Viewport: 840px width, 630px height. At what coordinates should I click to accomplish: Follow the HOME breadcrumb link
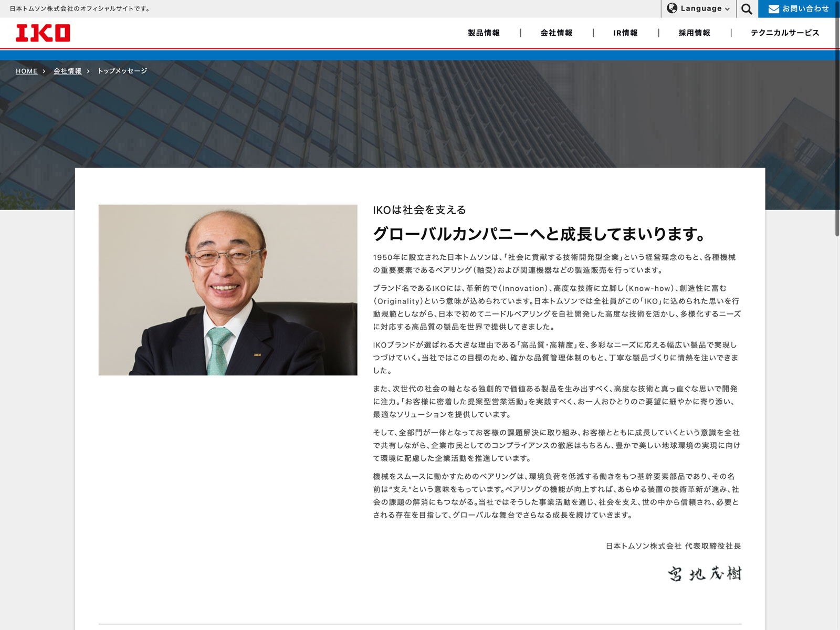pyautogui.click(x=26, y=71)
